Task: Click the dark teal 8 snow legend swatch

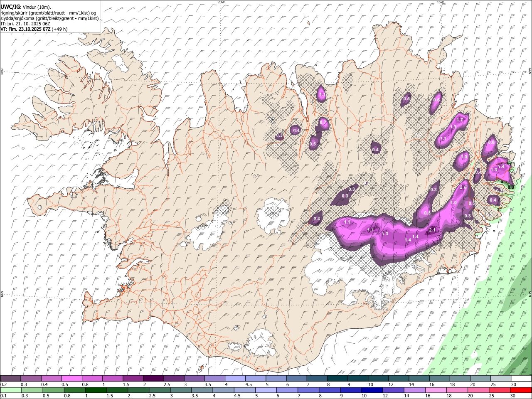Action: click(x=337, y=379)
